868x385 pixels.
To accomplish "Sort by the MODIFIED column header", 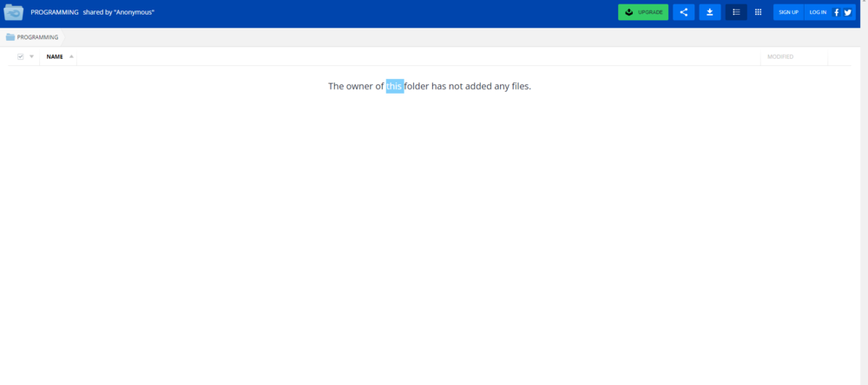I will click(x=779, y=56).
